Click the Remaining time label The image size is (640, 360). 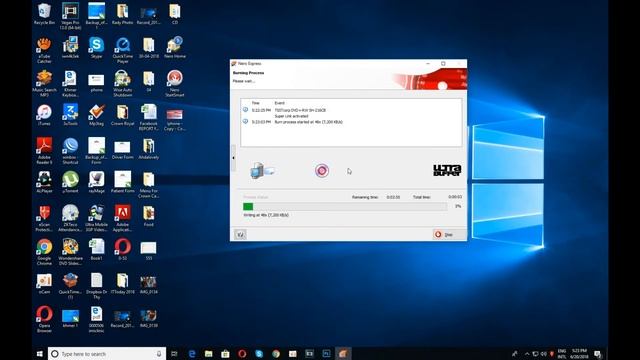point(365,197)
